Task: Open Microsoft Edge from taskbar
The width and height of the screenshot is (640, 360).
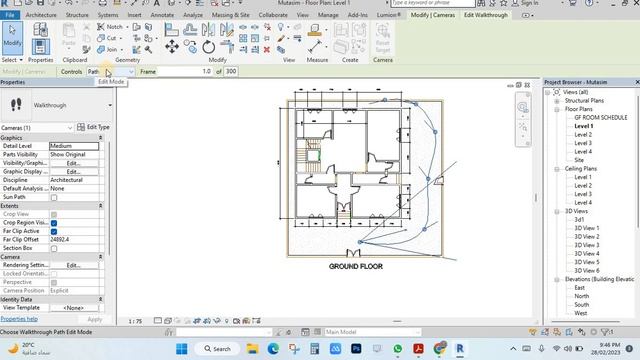Action: [x=273, y=349]
